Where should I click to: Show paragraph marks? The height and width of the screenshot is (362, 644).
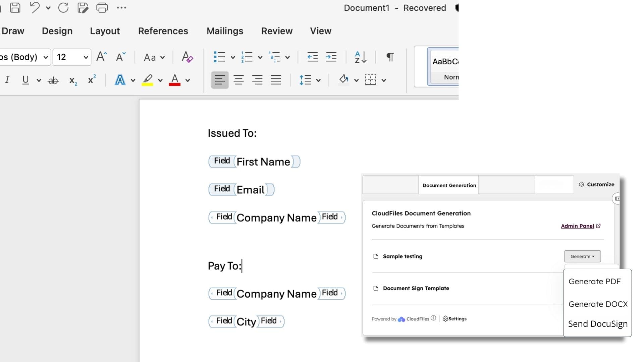point(389,57)
